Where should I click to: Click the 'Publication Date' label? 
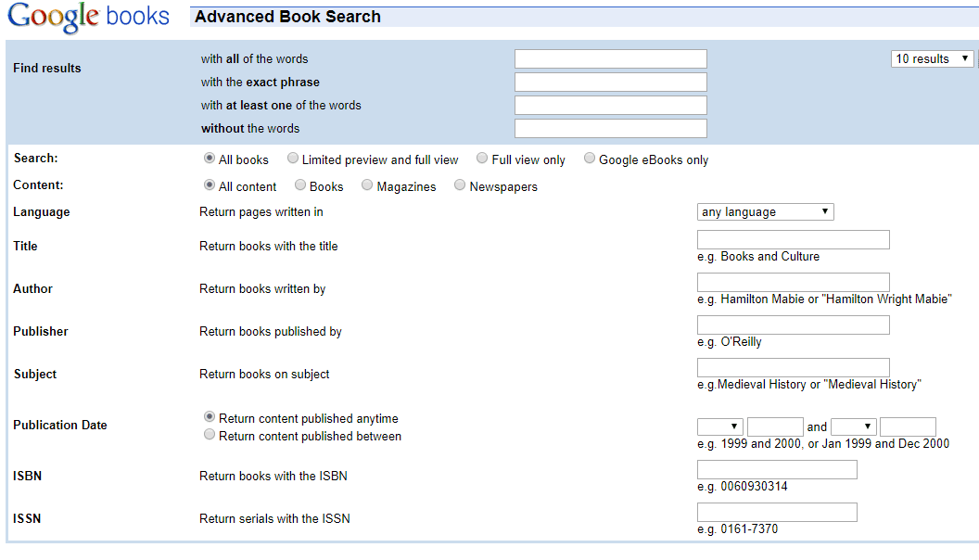(60, 426)
